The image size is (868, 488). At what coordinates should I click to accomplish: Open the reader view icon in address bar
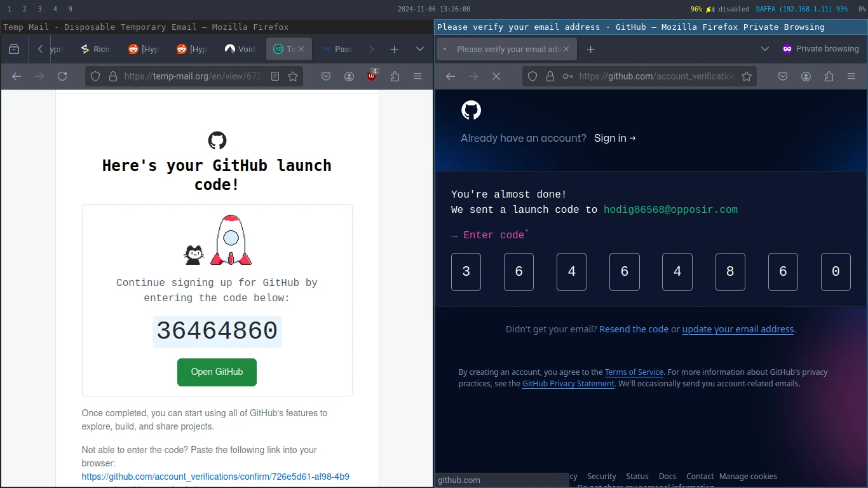pos(275,76)
